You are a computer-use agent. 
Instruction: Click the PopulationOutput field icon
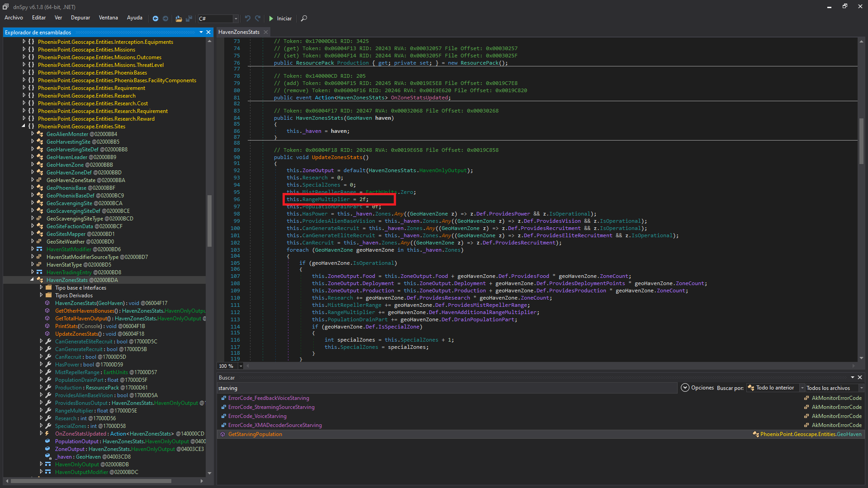tap(47, 441)
